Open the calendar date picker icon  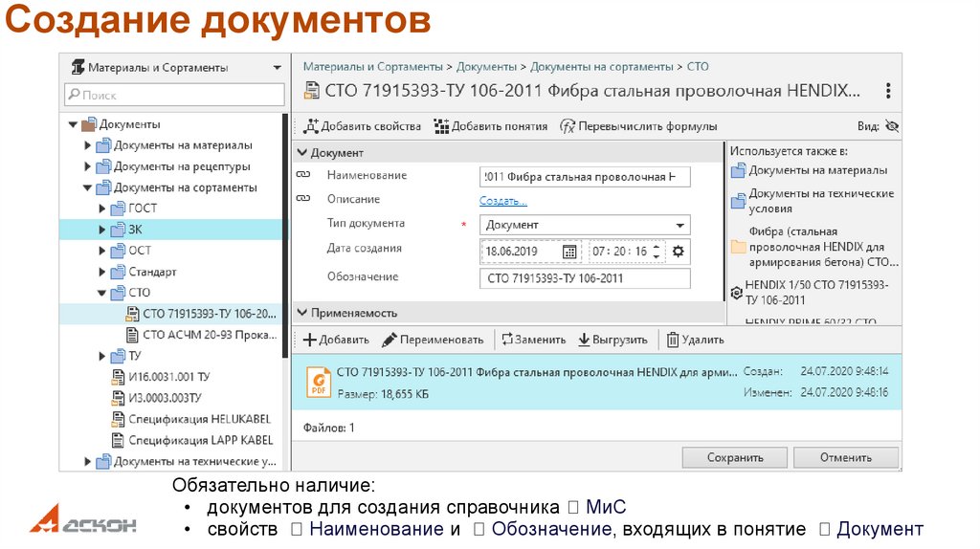click(568, 252)
